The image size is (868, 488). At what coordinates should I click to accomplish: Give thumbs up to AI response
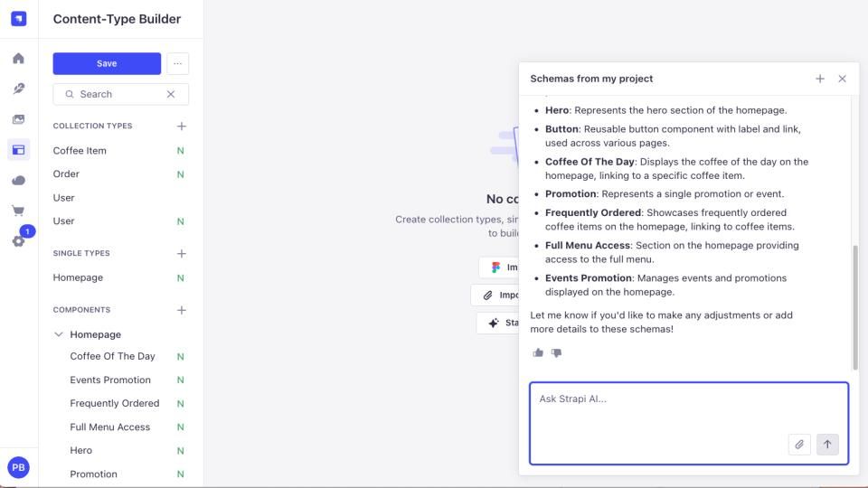coord(538,352)
